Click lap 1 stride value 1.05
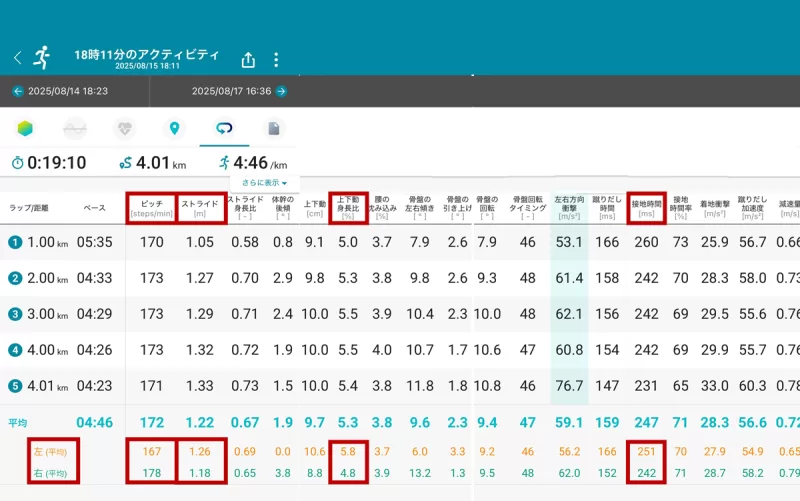The height and width of the screenshot is (501, 800). 199,242
